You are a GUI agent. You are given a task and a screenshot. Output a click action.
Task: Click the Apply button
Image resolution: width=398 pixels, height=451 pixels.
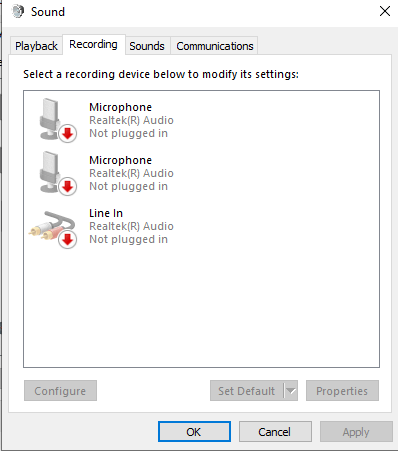(x=356, y=432)
